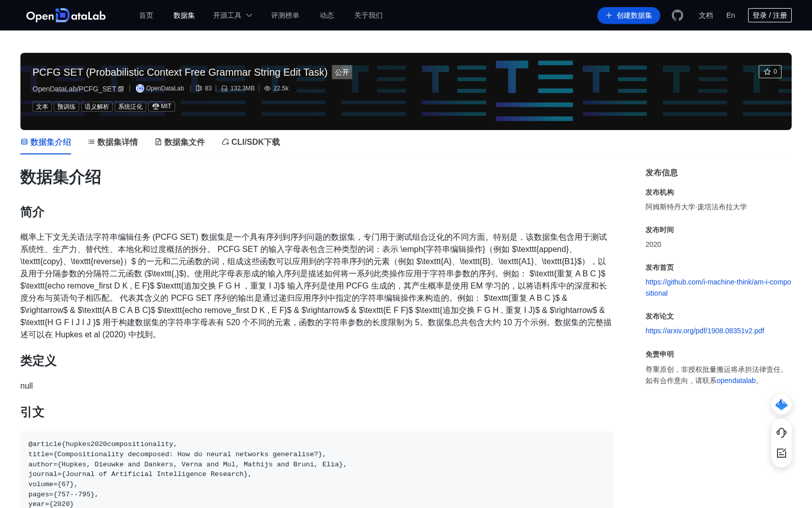Expand the 开源工具 dropdown menu

232,15
